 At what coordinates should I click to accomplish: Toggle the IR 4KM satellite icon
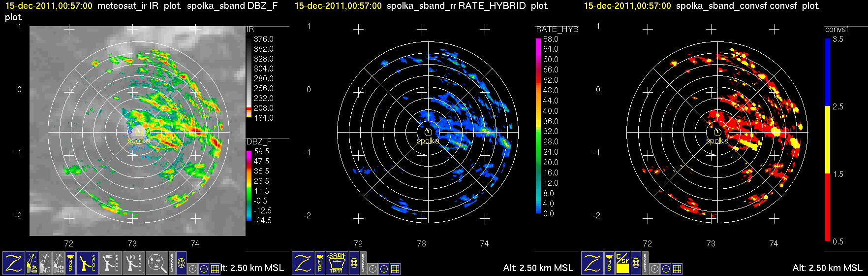(32, 263)
